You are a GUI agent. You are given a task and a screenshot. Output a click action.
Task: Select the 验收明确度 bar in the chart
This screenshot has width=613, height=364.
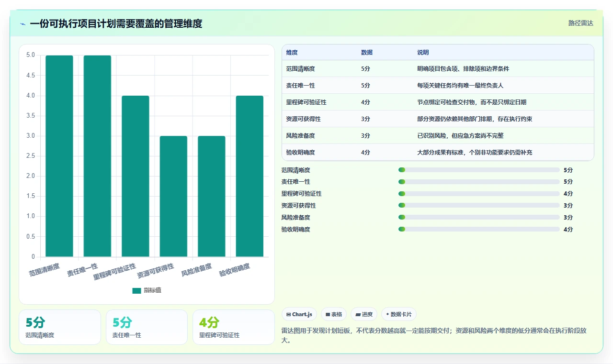(250, 176)
